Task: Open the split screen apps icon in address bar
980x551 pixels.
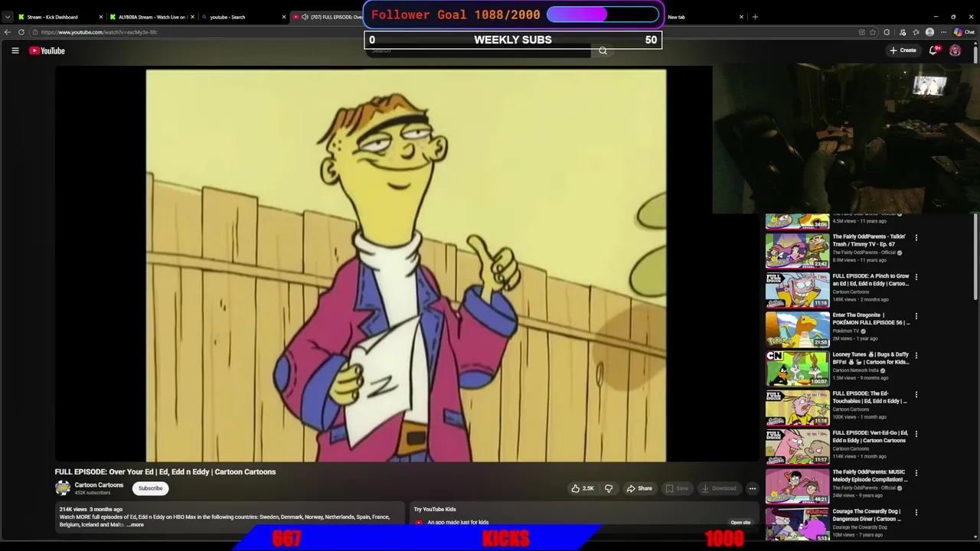Action: (861, 32)
